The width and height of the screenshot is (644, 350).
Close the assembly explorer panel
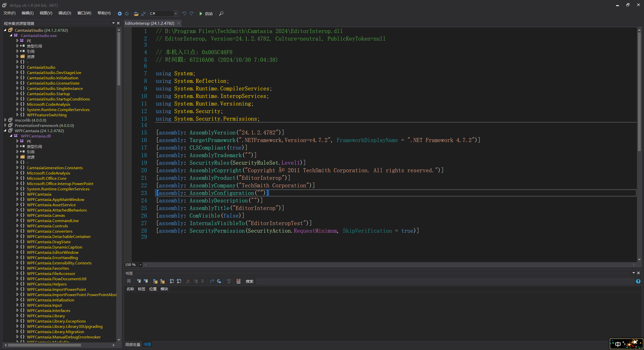click(118, 23)
